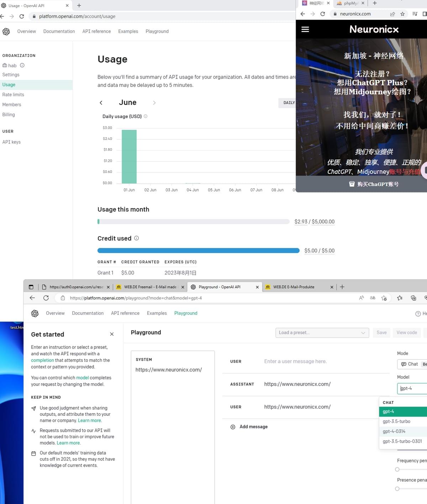Open API reference in Usage window nav
The image size is (427, 504).
(96, 31)
